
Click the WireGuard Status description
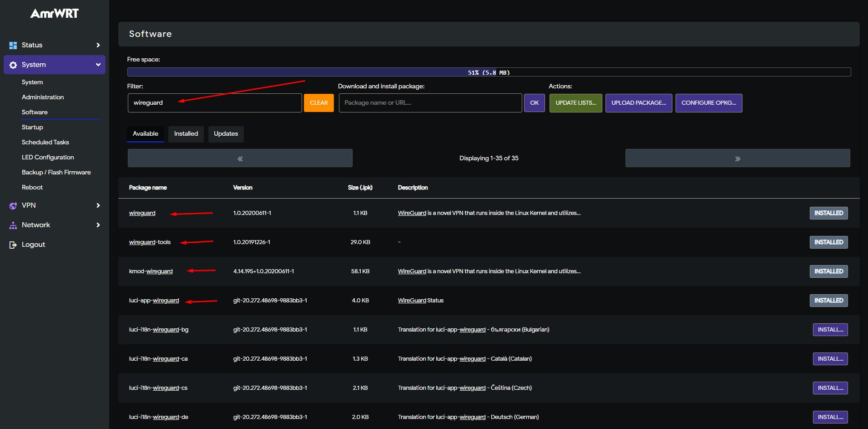tap(421, 301)
